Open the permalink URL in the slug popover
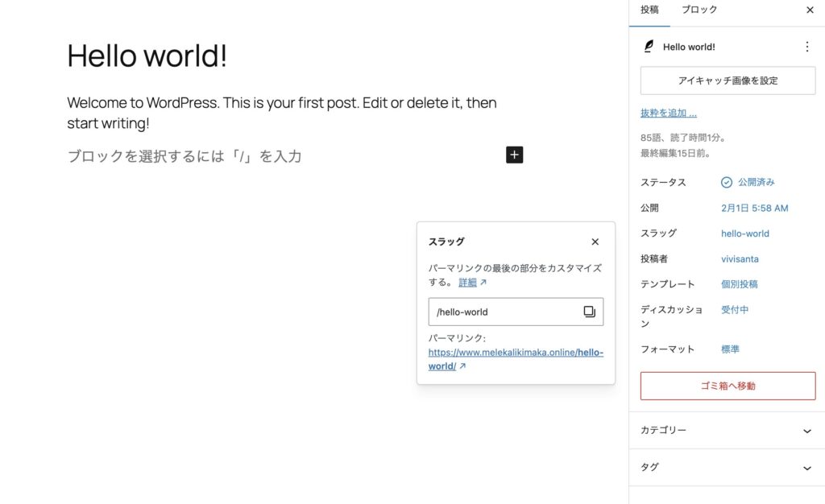This screenshot has width=825, height=504. coord(516,359)
